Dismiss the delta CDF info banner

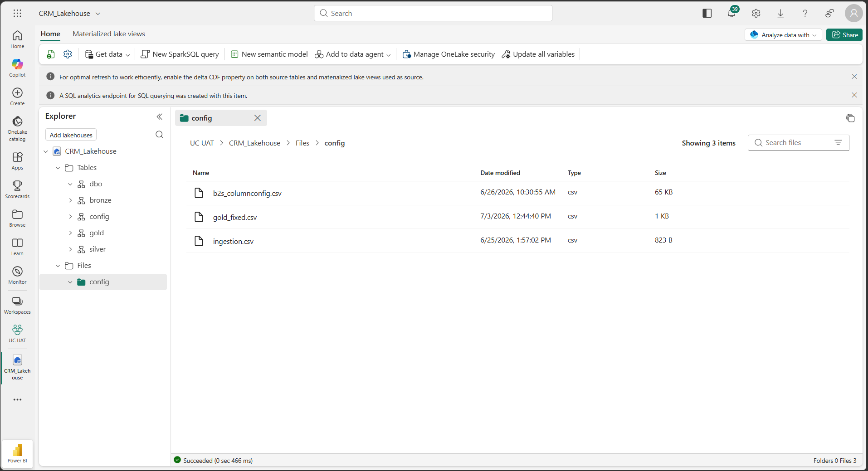tap(854, 77)
